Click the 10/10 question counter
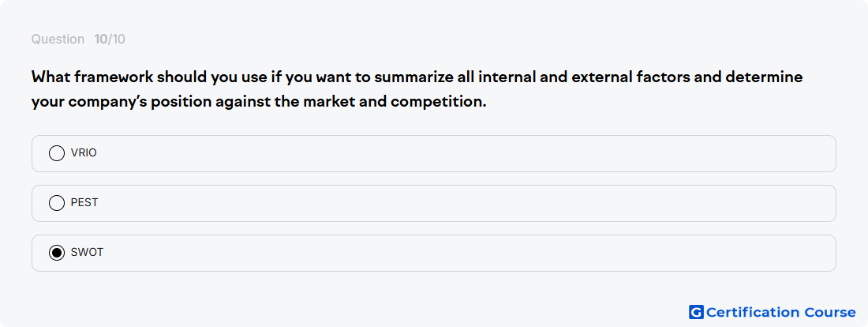868x327 pixels. (x=110, y=39)
